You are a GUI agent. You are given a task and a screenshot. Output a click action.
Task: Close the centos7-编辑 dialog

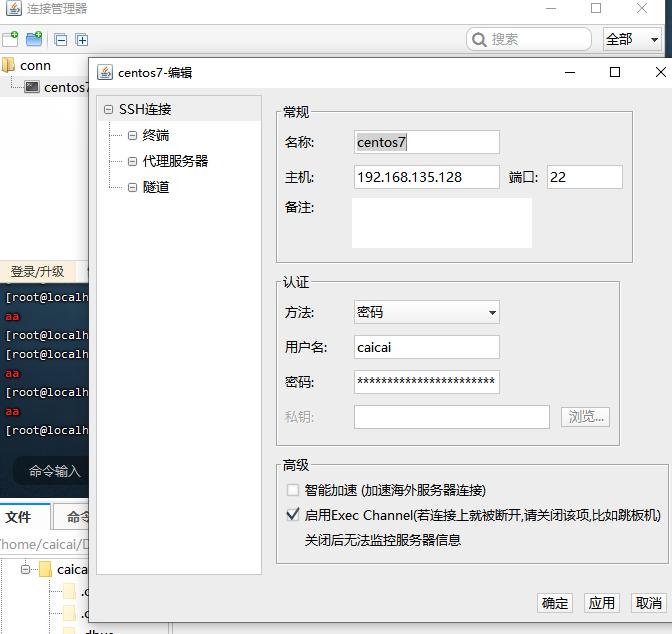point(661,72)
